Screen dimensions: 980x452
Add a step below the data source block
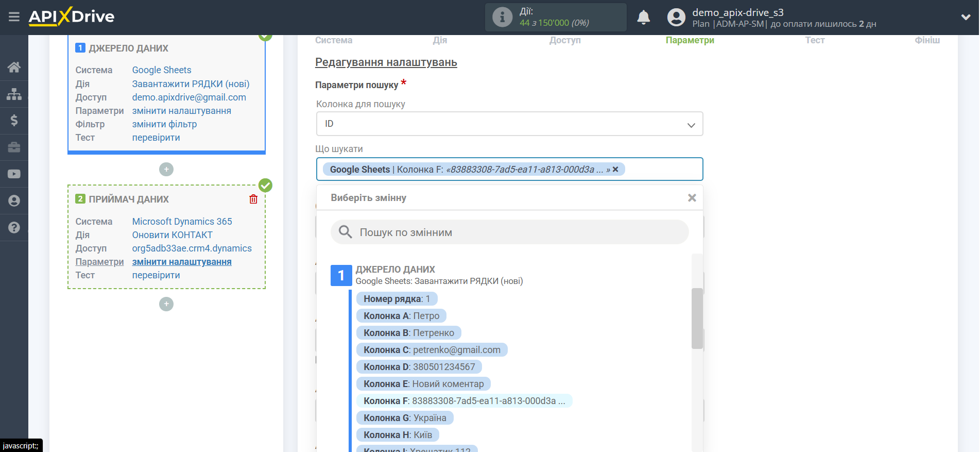(166, 169)
